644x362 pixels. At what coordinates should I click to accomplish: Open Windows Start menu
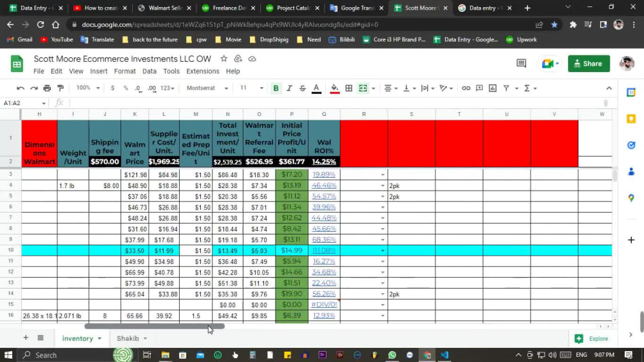(x=8, y=355)
